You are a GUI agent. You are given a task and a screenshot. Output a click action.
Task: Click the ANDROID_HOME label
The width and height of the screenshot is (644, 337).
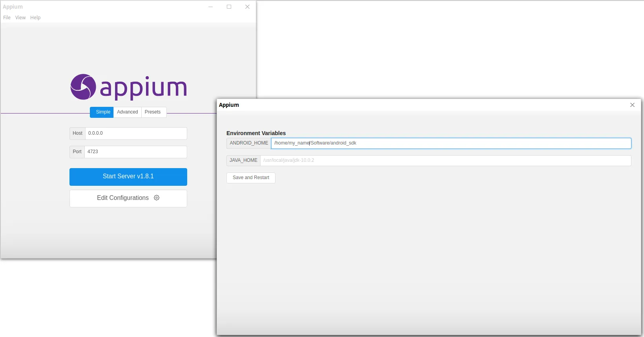(249, 143)
